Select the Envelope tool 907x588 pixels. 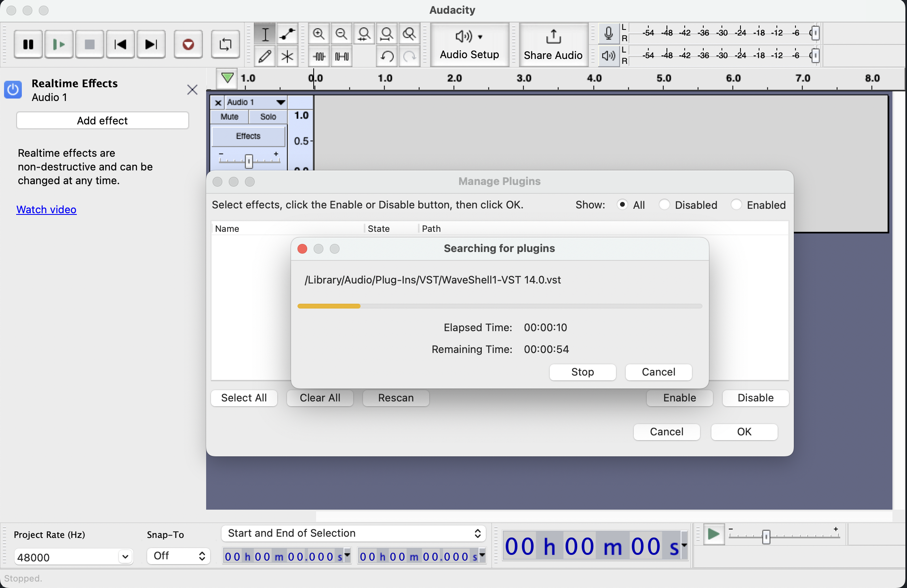click(x=287, y=34)
